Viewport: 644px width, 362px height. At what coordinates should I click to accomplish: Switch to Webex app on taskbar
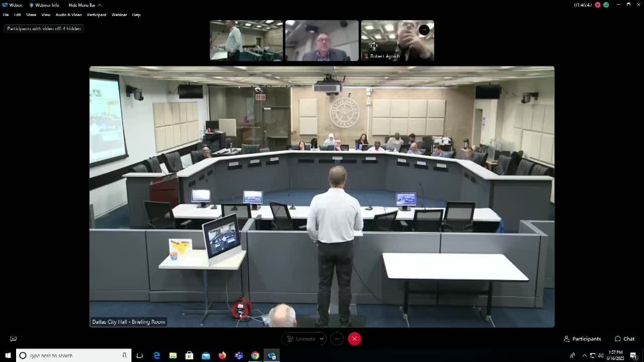[272, 355]
